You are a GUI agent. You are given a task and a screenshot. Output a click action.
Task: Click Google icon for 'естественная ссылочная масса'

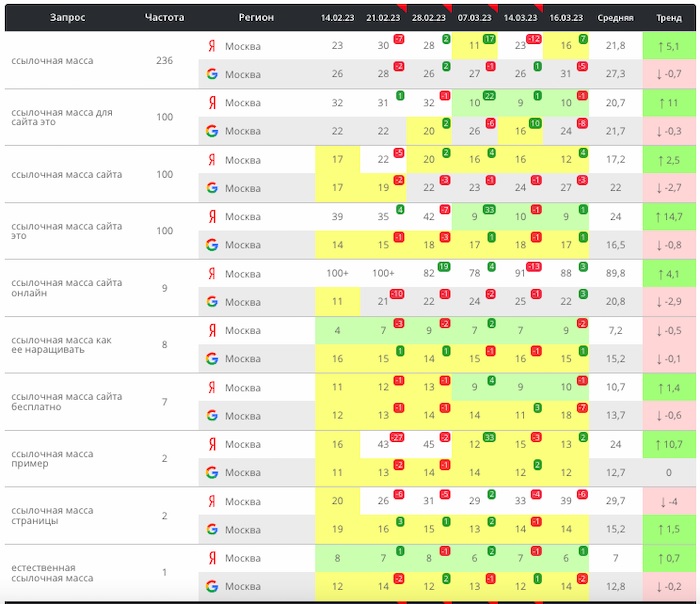[212, 586]
